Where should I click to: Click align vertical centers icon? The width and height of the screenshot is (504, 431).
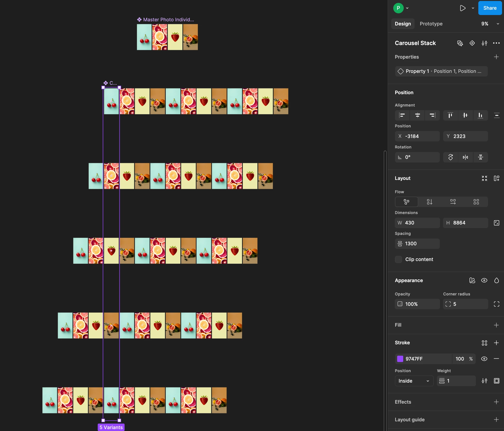tap(465, 115)
